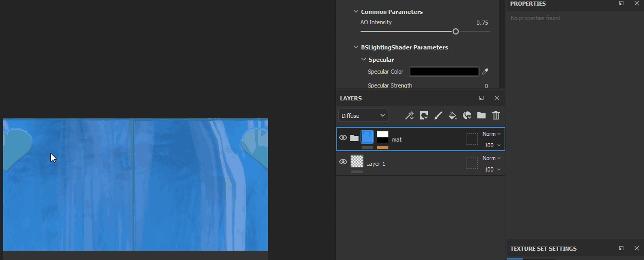Screen dimensions: 644x260
Task: Click the mat layer name
Action: click(397, 140)
